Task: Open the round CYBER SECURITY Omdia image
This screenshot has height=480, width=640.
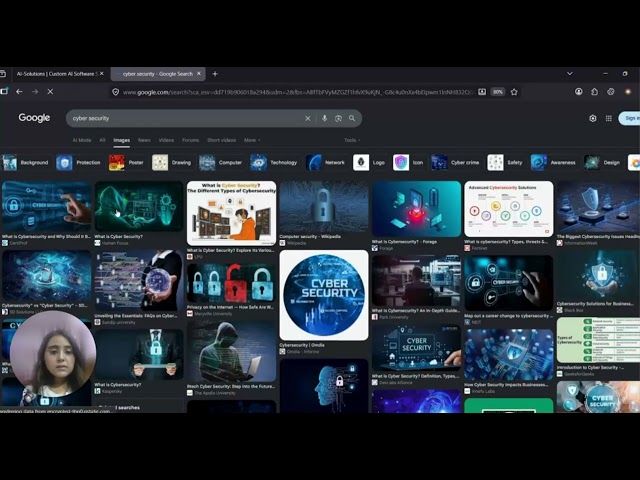Action: pos(324,296)
